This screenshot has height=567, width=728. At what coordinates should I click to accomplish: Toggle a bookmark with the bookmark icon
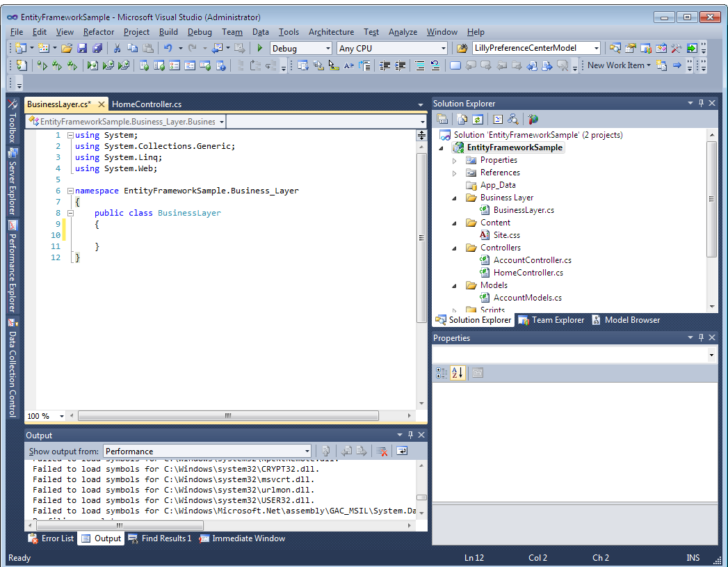coord(455,65)
